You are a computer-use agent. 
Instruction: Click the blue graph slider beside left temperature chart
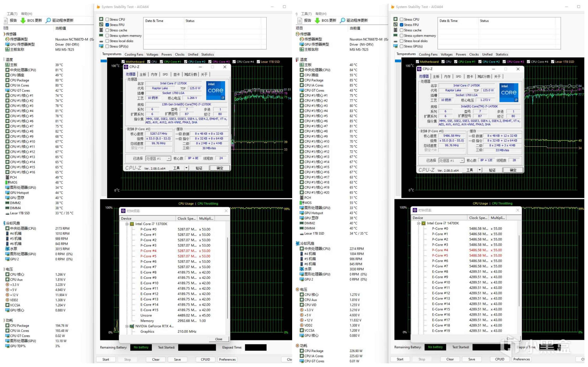(x=104, y=61)
